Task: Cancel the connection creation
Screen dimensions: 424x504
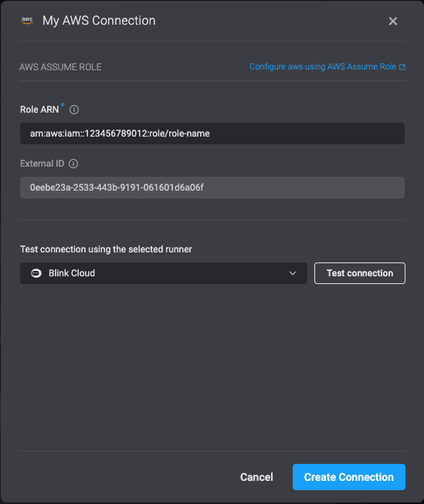Action: (x=256, y=477)
